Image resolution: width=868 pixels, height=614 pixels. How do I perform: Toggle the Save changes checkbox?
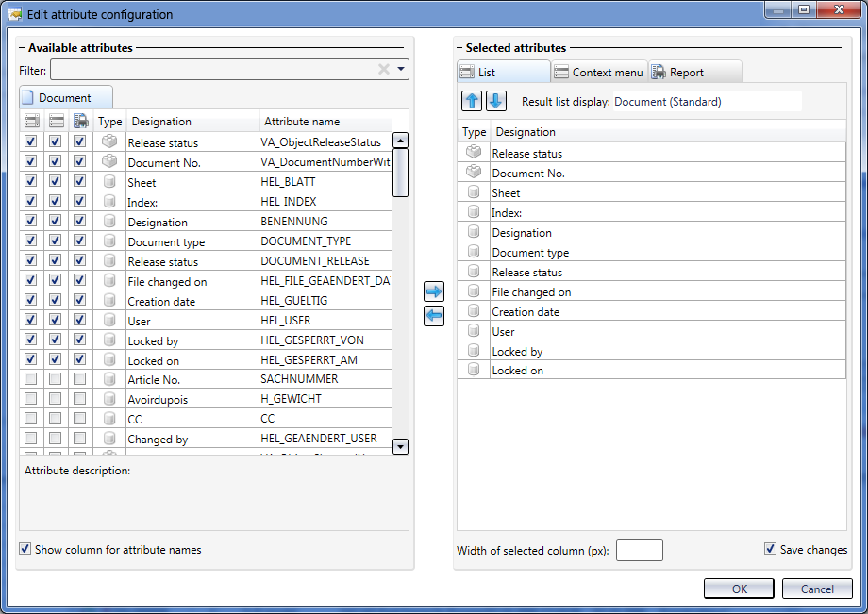(771, 550)
